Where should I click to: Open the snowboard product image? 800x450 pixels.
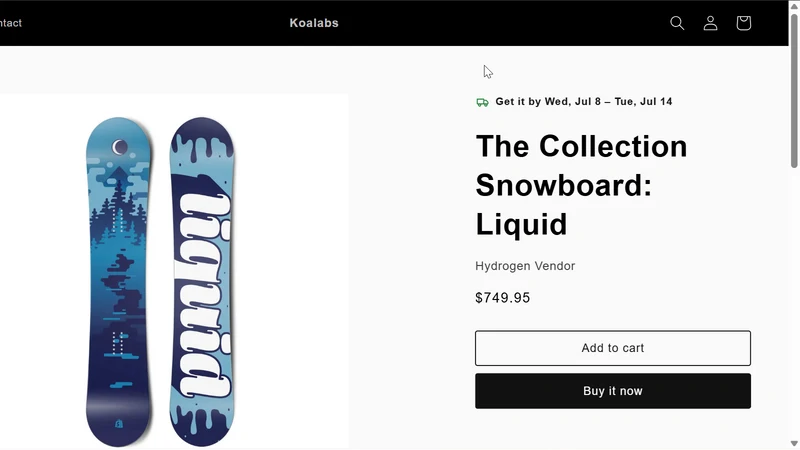(174, 271)
